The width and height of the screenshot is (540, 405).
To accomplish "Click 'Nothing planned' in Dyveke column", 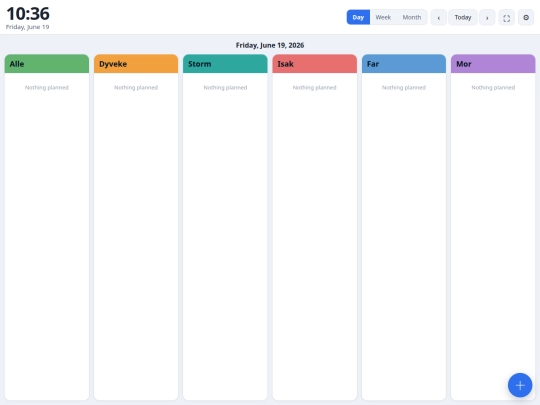I will tap(136, 87).
